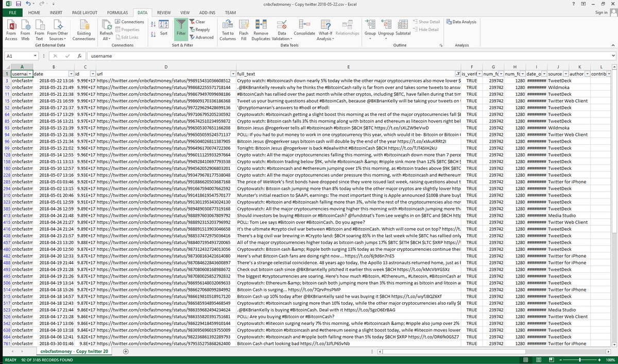Select row 10 header

pos(6,88)
